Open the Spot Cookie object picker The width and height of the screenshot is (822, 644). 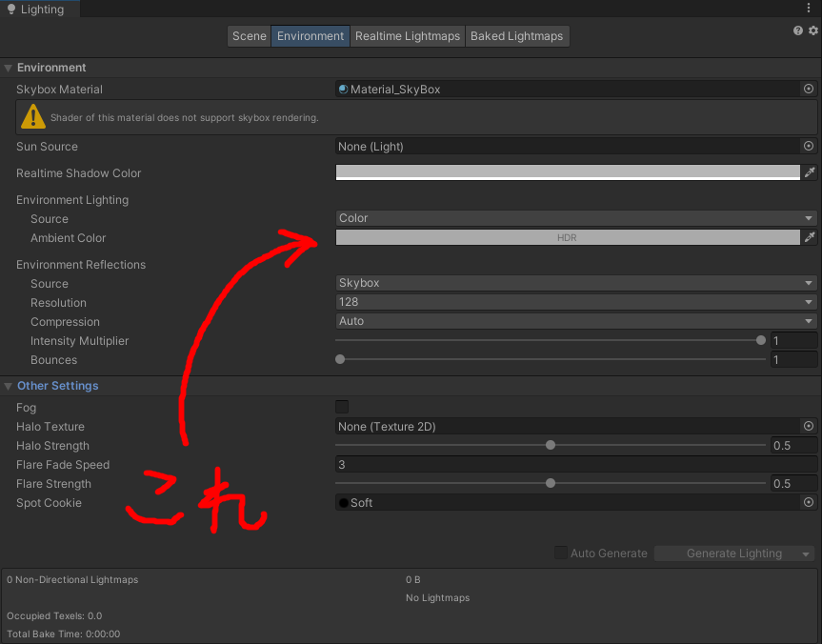tap(808, 502)
